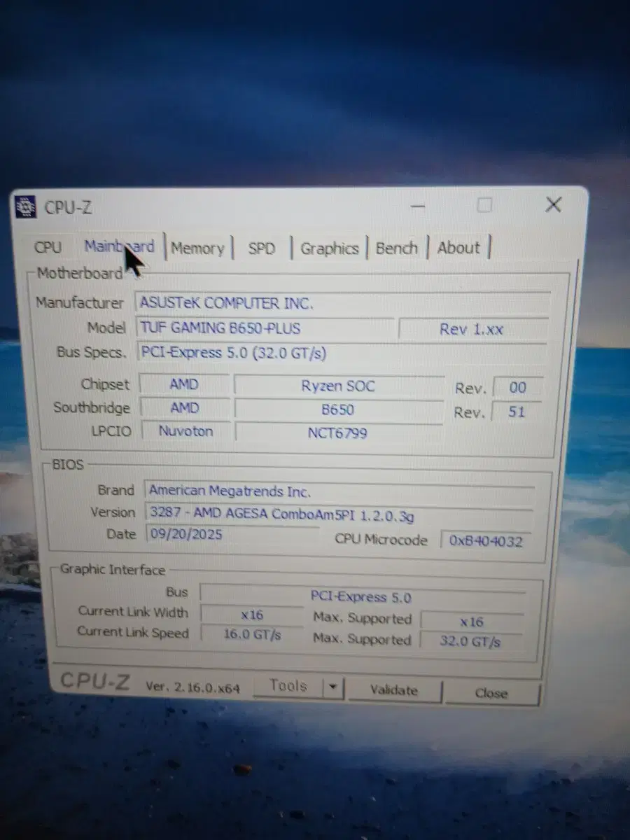Viewport: 630px width, 840px height.
Task: Click the Bus Specs PCI-Express 5.0 field
Action: coord(342,353)
